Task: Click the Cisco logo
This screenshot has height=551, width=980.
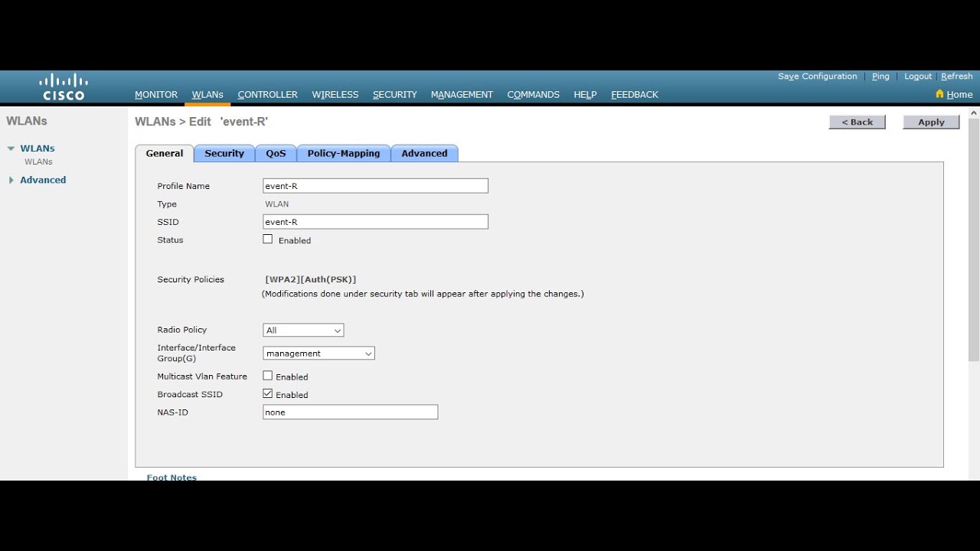Action: [x=64, y=86]
